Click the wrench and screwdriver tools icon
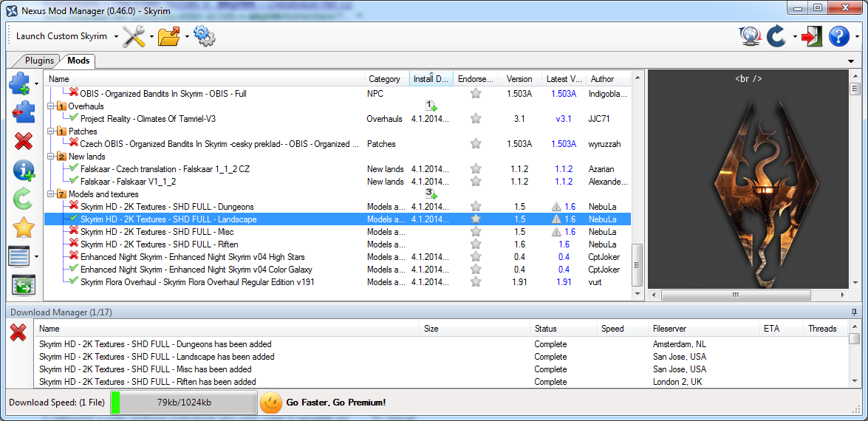This screenshot has width=868, height=421. [134, 36]
